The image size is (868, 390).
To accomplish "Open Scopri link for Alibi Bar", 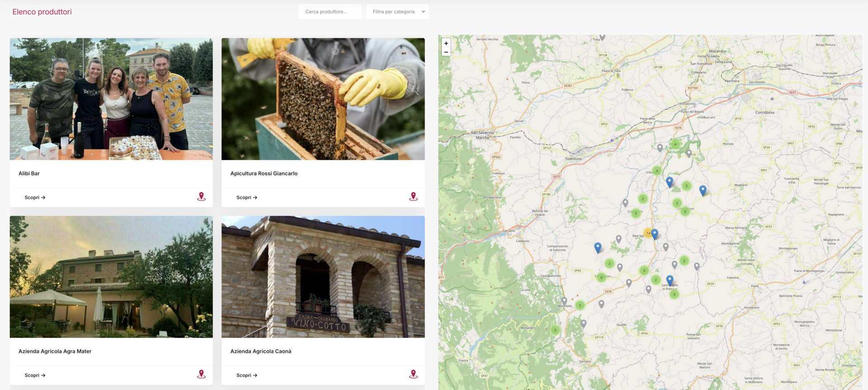I will click(35, 198).
